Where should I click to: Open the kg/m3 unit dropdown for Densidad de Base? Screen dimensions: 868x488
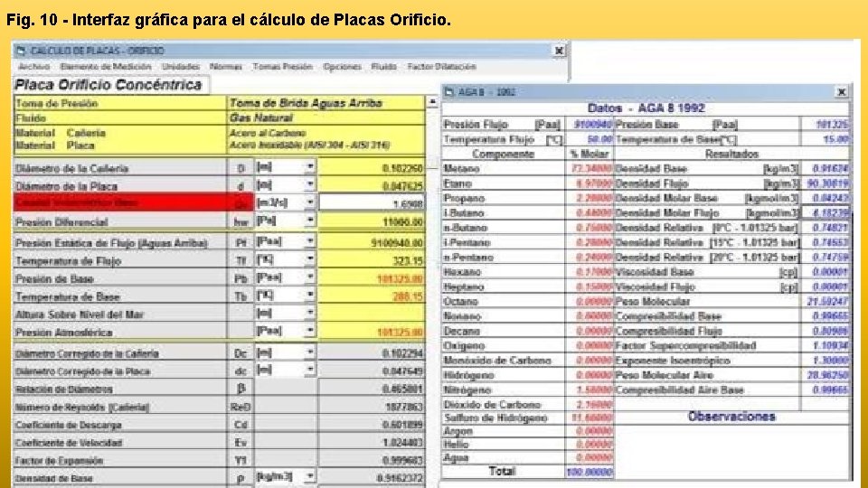310,476
